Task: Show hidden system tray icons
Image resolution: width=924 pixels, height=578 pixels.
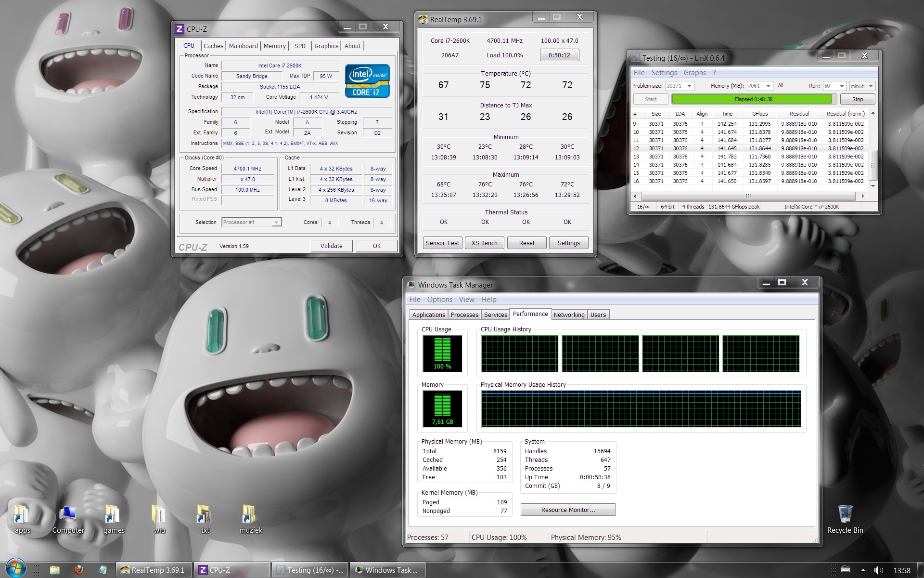Action: [x=862, y=570]
